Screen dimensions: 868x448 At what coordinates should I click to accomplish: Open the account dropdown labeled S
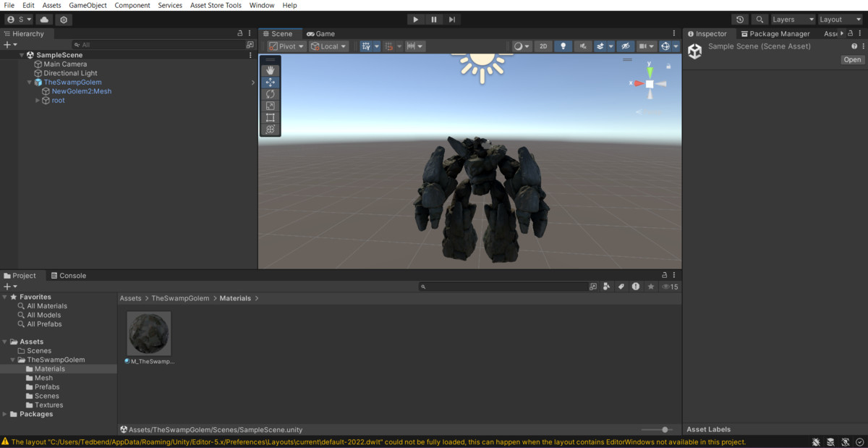tap(20, 20)
